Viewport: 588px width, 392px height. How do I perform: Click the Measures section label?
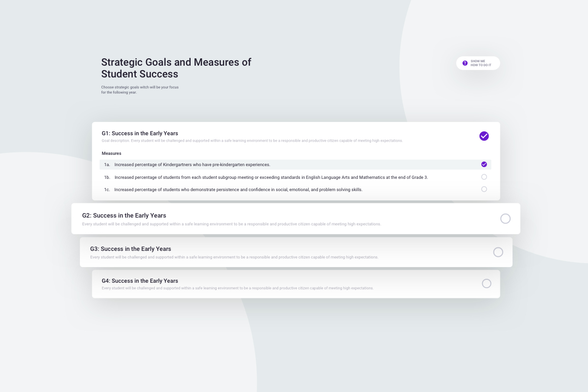pyautogui.click(x=111, y=153)
